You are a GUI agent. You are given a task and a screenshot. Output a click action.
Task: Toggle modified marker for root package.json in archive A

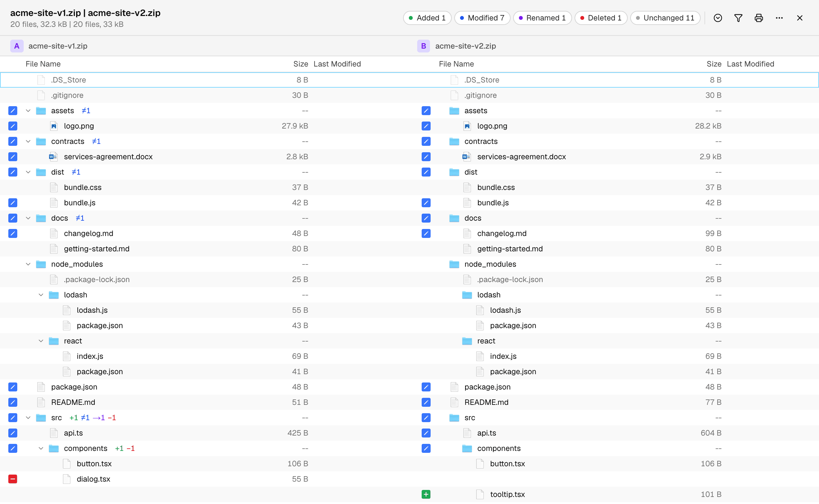click(x=13, y=387)
